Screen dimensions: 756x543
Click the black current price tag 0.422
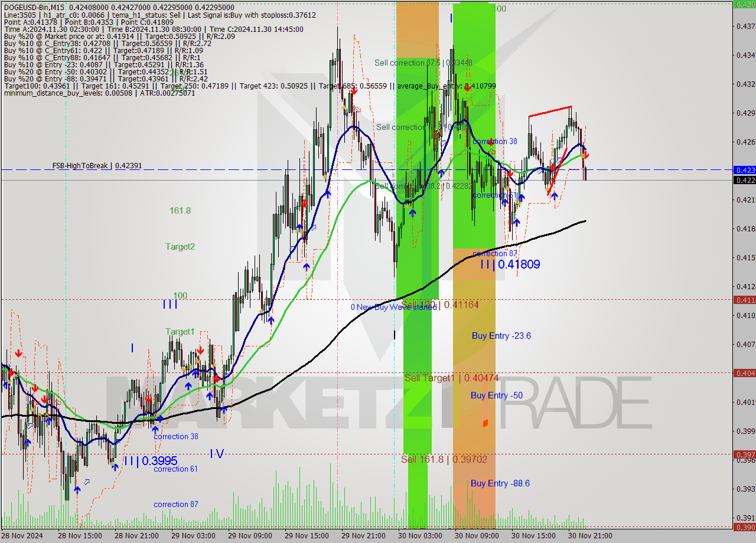(x=744, y=180)
